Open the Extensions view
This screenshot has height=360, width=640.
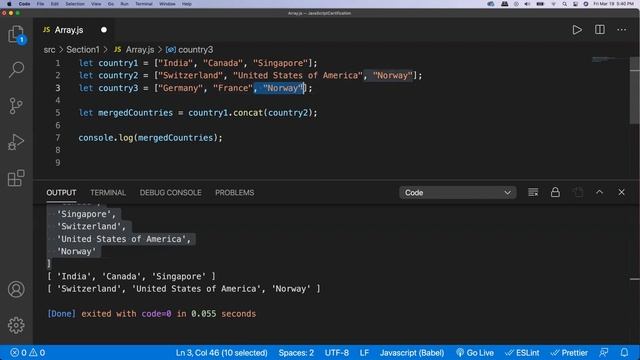[x=16, y=178]
